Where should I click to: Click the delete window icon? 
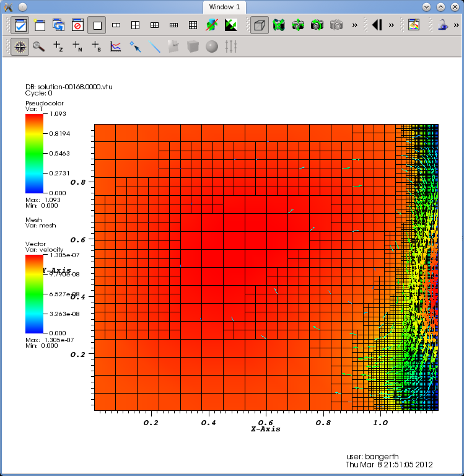[x=77, y=25]
